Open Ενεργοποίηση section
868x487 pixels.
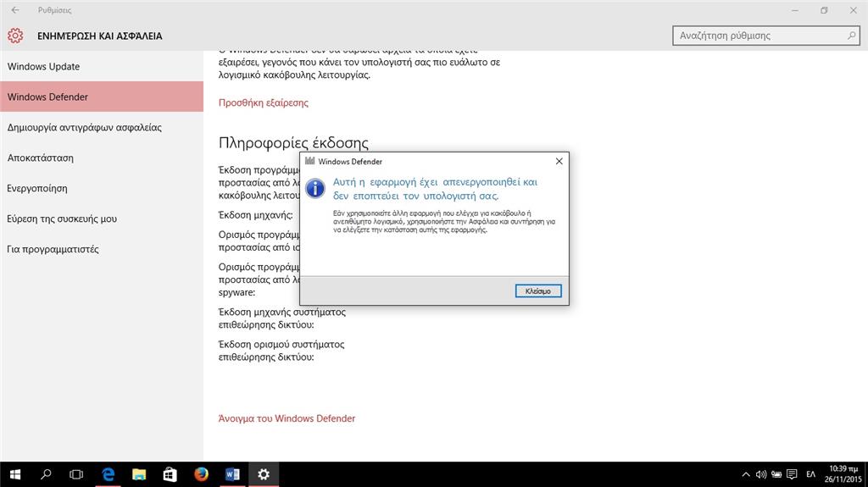[x=102, y=188]
